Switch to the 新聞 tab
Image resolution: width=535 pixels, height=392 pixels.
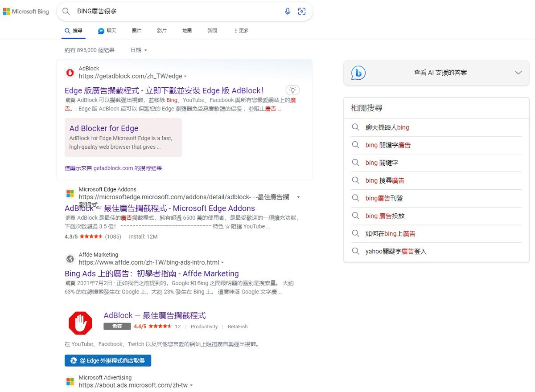pyautogui.click(x=212, y=31)
